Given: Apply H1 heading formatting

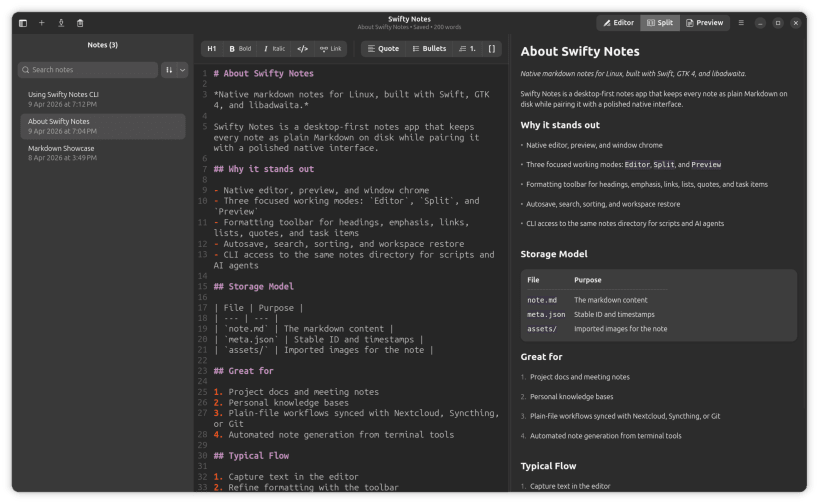Looking at the screenshot, I should (x=211, y=48).
